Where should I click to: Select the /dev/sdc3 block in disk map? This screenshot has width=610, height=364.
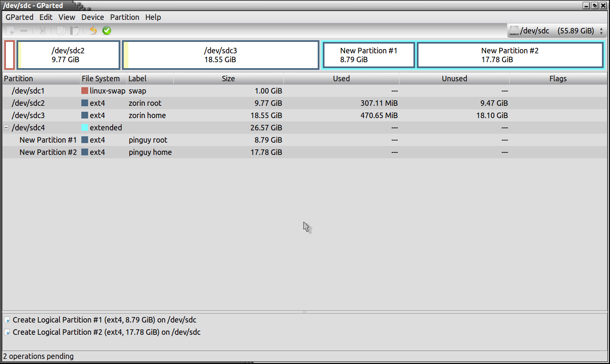220,55
